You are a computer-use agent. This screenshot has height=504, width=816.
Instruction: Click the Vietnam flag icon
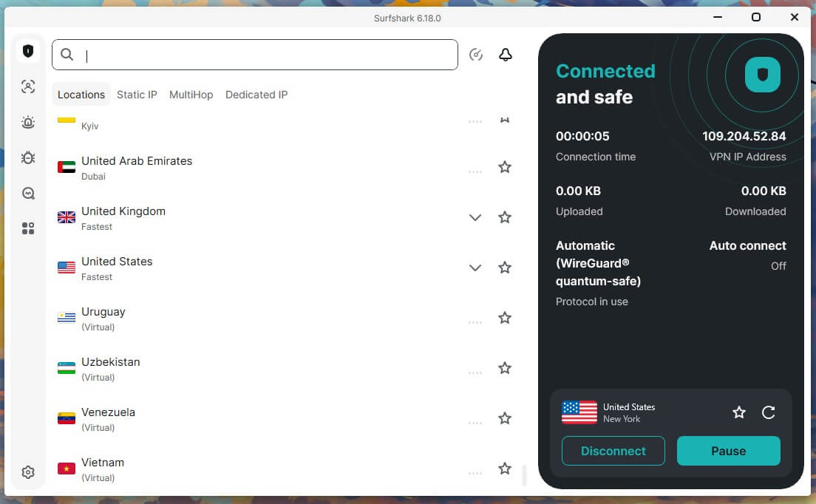[x=66, y=469]
